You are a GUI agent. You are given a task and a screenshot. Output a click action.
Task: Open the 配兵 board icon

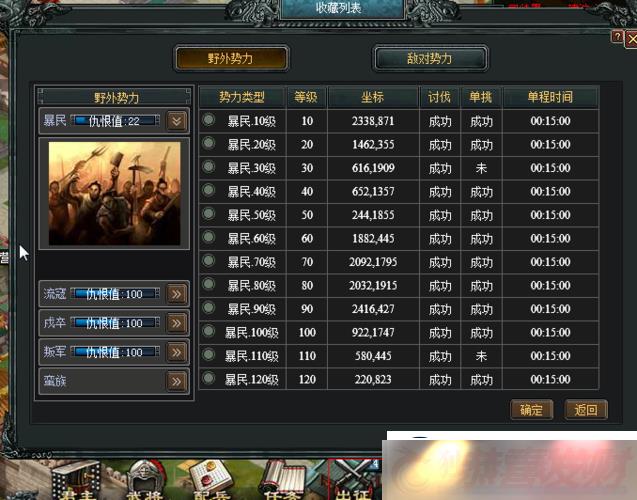210,481
